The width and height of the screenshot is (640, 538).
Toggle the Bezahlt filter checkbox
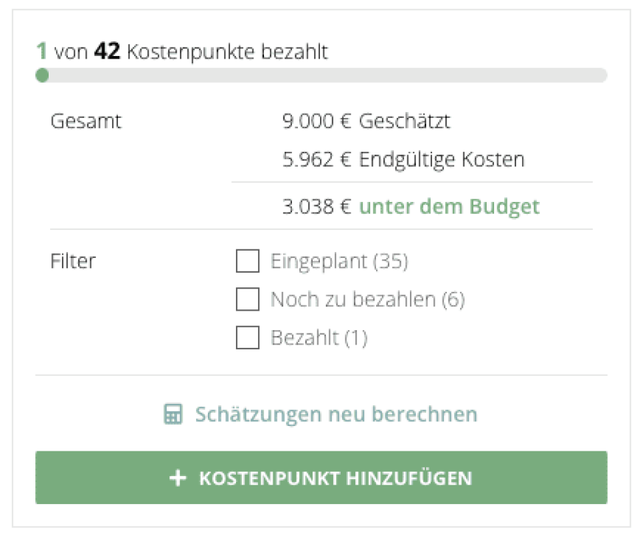(247, 338)
